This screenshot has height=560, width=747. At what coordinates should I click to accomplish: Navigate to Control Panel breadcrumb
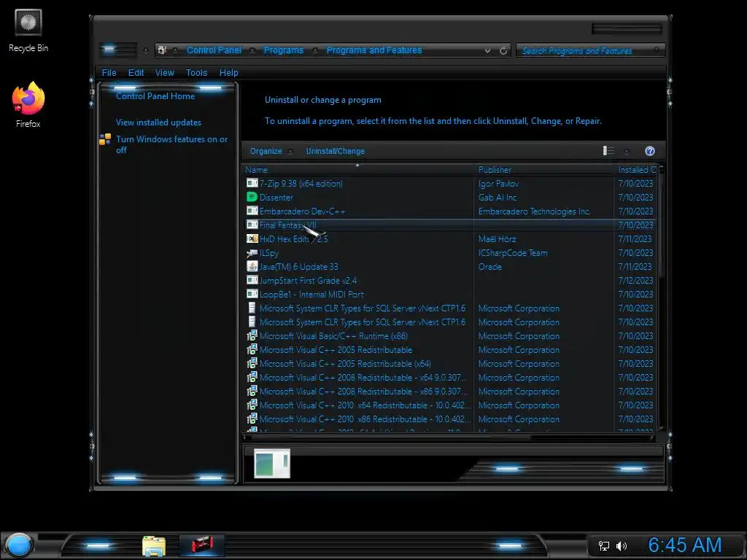(x=214, y=50)
